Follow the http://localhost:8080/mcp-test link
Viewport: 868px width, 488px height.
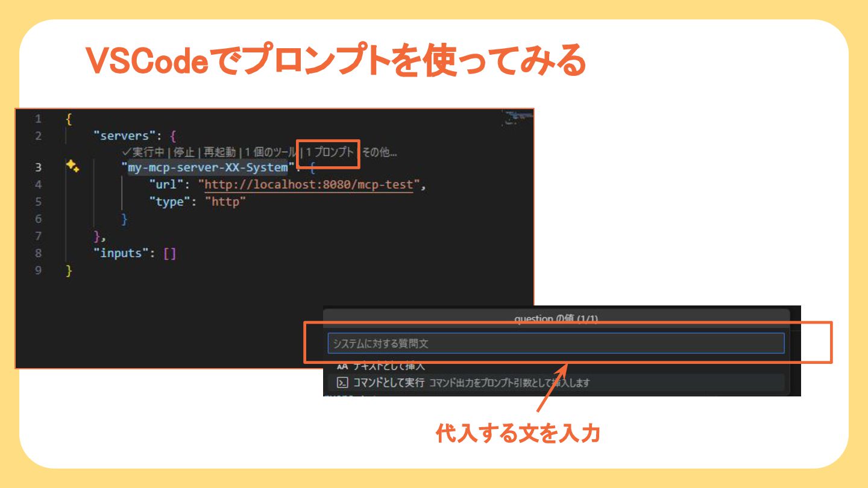tap(309, 185)
